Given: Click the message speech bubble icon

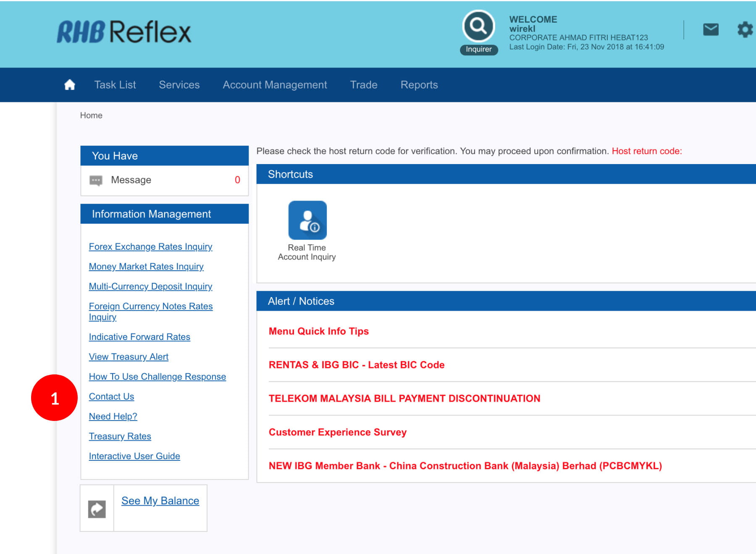Looking at the screenshot, I should tap(96, 180).
